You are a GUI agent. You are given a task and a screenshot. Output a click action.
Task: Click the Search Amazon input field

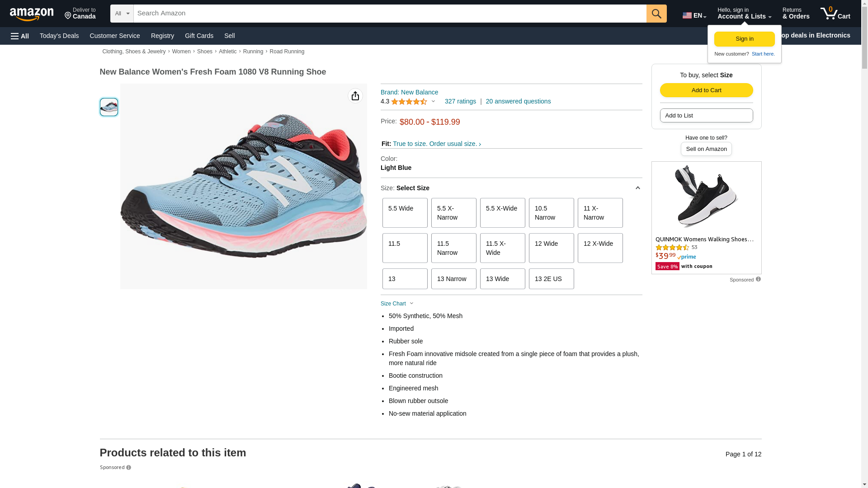(x=390, y=14)
